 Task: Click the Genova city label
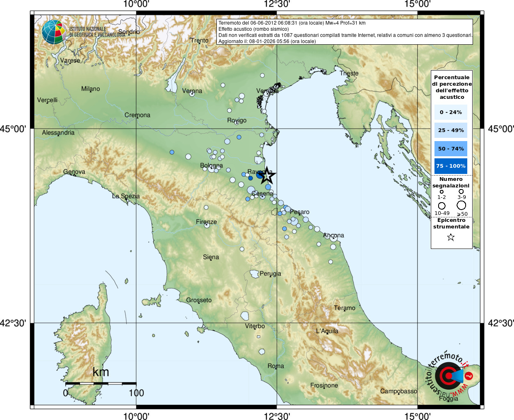pos(74,172)
